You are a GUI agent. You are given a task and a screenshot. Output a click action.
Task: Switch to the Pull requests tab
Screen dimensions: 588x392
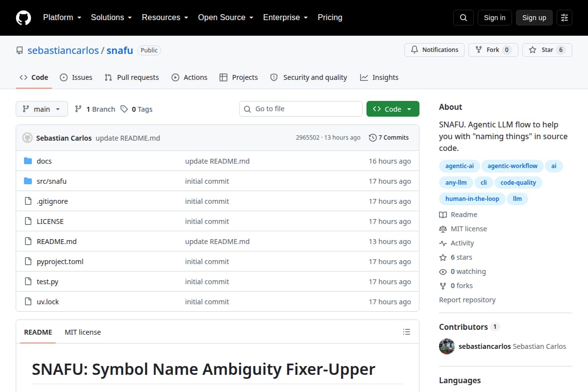coord(132,77)
